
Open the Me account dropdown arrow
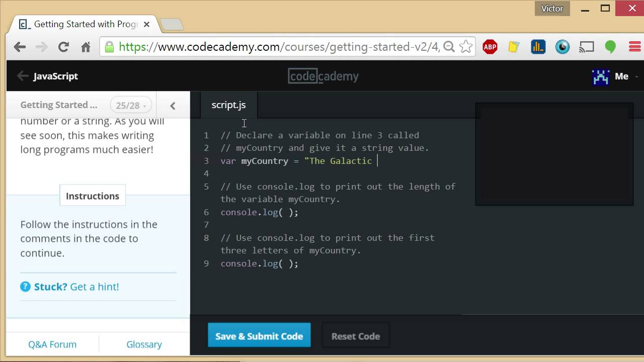point(636,77)
